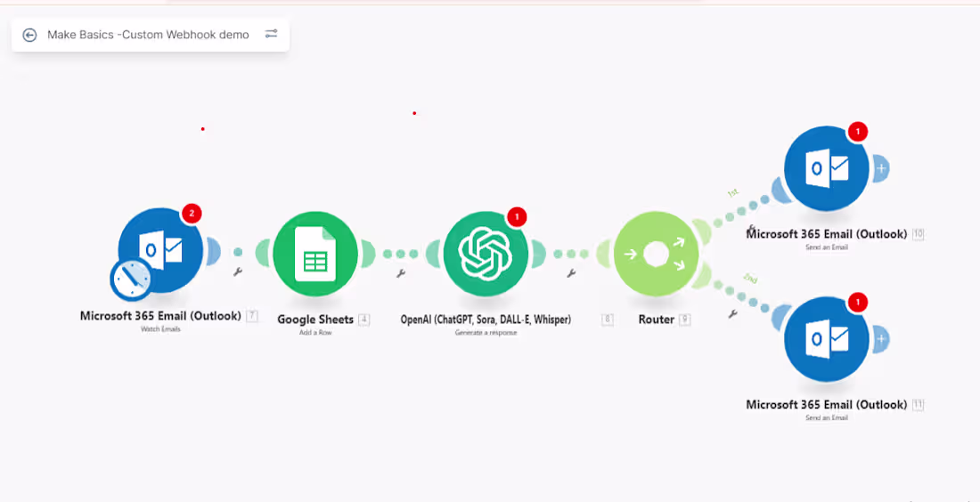Click module number 8 badge by OpenAI
Image resolution: width=980 pixels, height=502 pixels.
607,320
